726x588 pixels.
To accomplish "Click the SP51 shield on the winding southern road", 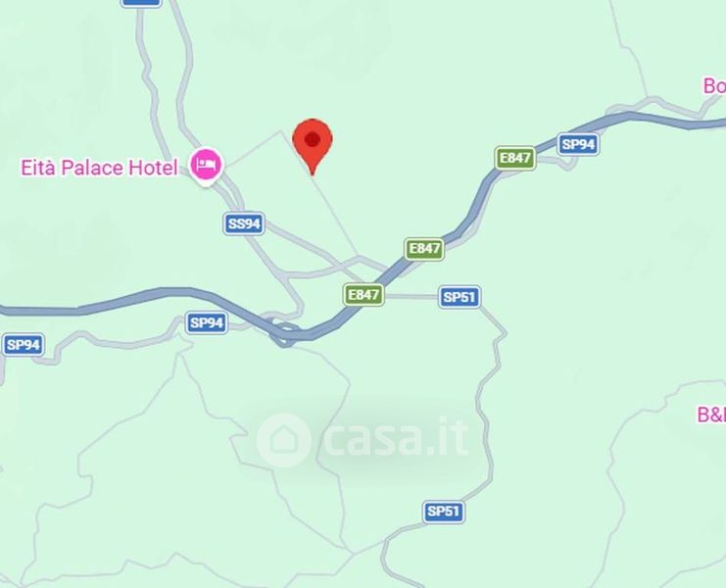I will click(444, 512).
